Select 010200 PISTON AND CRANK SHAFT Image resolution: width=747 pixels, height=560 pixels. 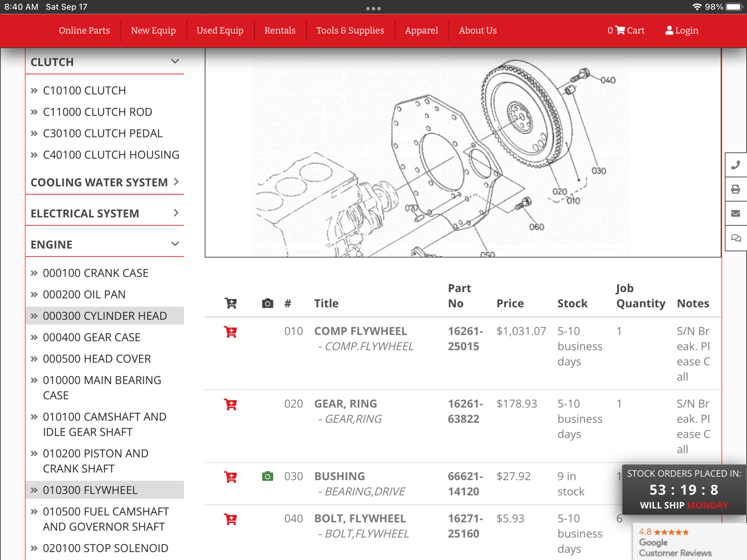pos(96,461)
